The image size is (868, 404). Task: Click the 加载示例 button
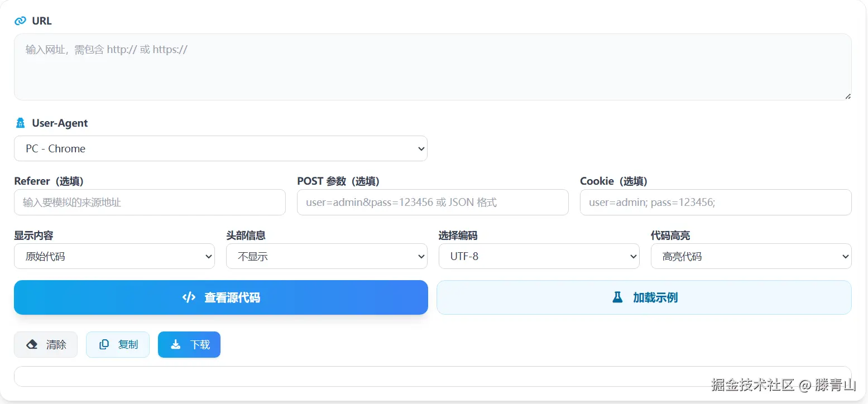tap(644, 297)
